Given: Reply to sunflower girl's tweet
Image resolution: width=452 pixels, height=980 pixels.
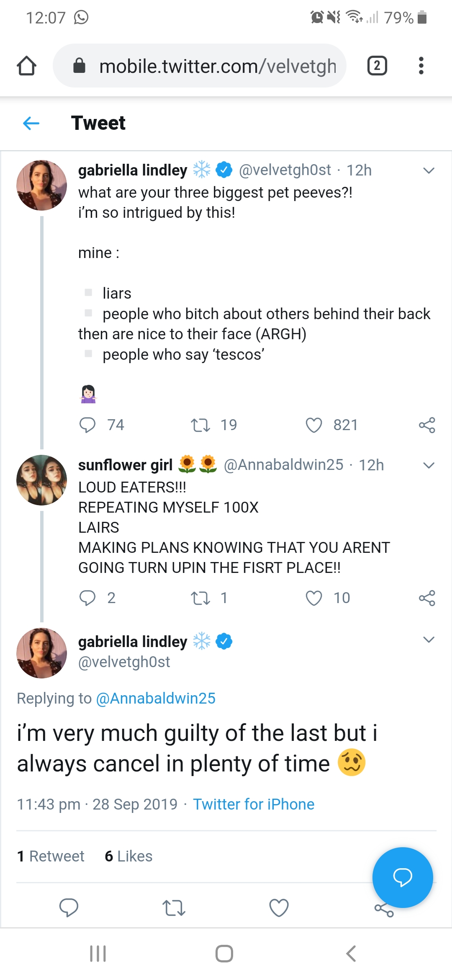Looking at the screenshot, I should pyautogui.click(x=88, y=598).
